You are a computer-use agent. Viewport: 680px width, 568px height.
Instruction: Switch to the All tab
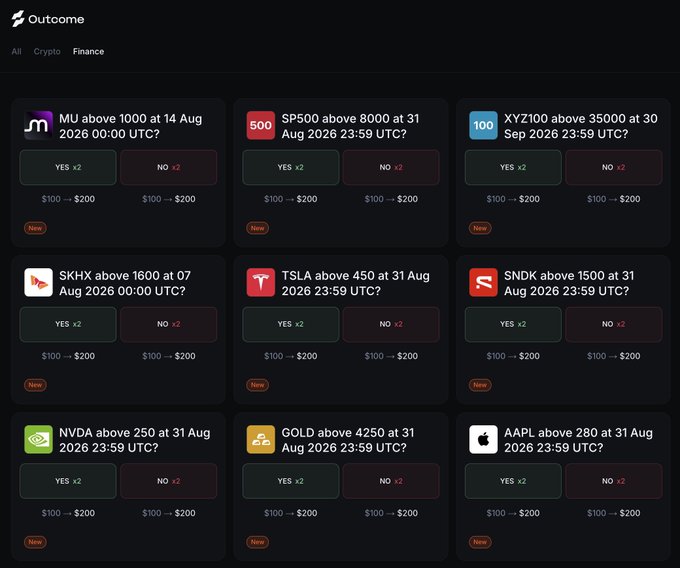16,51
